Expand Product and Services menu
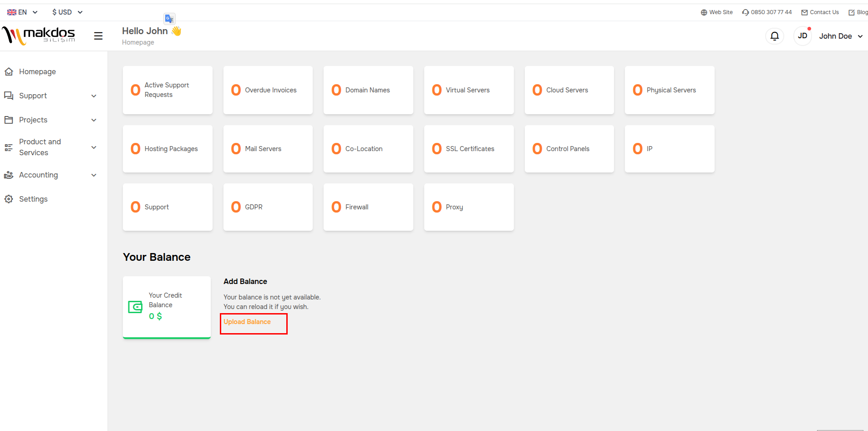This screenshot has width=868, height=431. click(x=50, y=147)
